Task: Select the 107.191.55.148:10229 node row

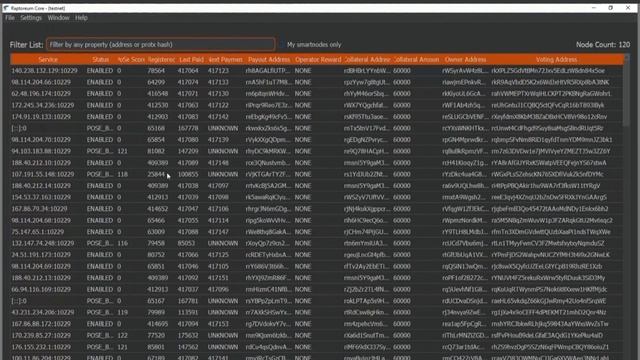Action: pyautogui.click(x=317, y=174)
